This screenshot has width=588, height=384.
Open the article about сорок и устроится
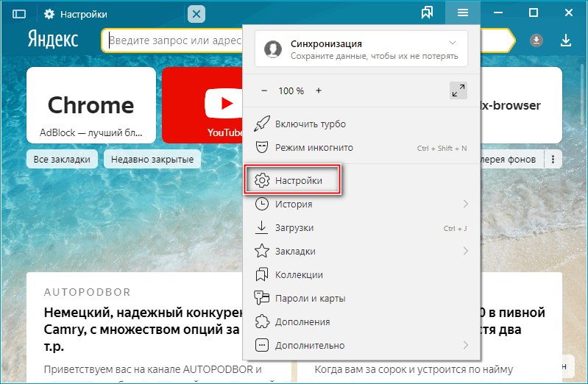414,369
